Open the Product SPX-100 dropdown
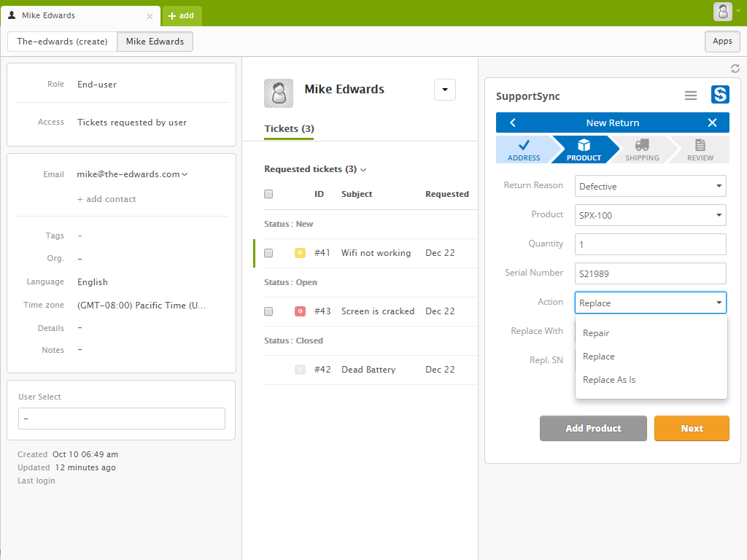Image resolution: width=747 pixels, height=560 pixels. [x=650, y=215]
